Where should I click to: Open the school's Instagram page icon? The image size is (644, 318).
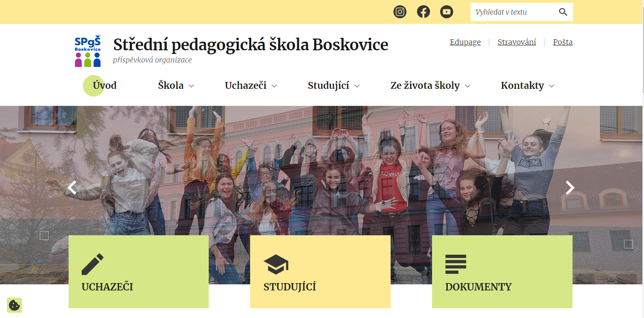point(400,12)
